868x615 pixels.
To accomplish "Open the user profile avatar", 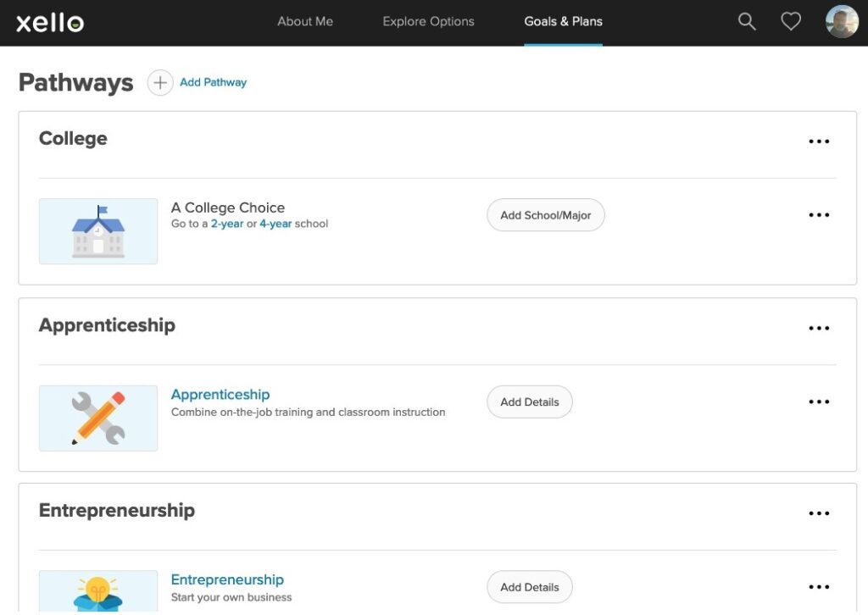I will (842, 22).
